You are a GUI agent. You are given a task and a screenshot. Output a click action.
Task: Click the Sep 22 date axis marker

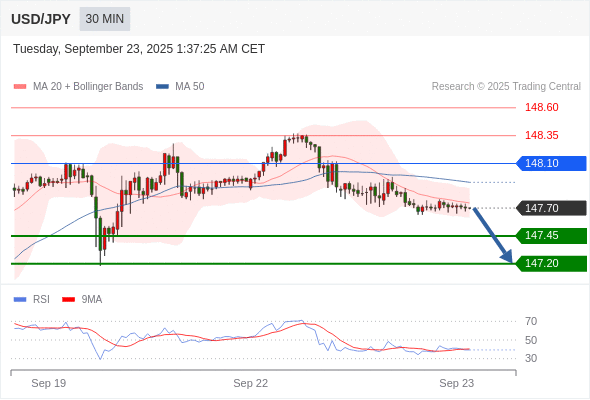(x=251, y=383)
